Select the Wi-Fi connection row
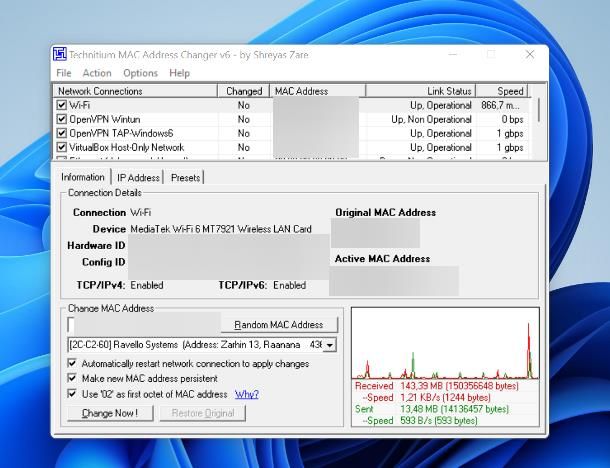 (292, 105)
